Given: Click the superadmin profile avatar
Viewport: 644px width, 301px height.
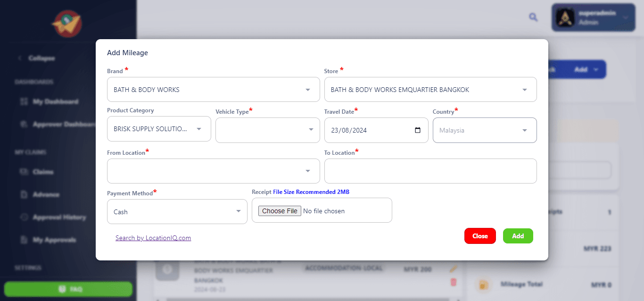Looking at the screenshot, I should pos(565,17).
